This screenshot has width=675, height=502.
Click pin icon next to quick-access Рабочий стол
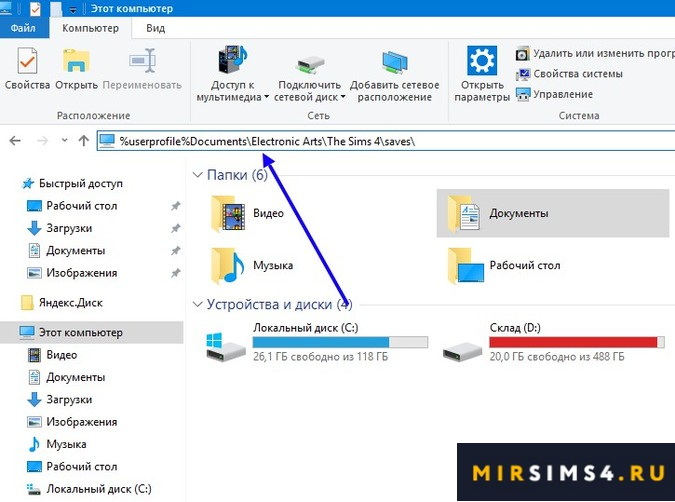point(175,206)
